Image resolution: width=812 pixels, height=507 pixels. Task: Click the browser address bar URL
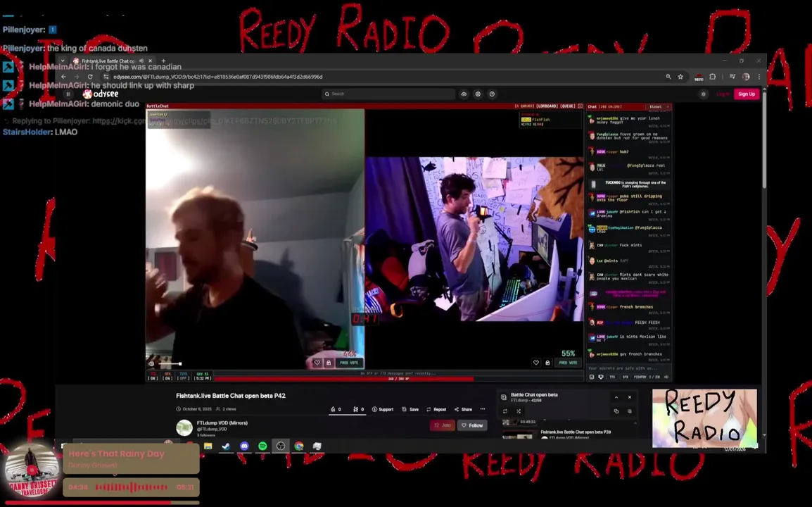(x=217, y=77)
